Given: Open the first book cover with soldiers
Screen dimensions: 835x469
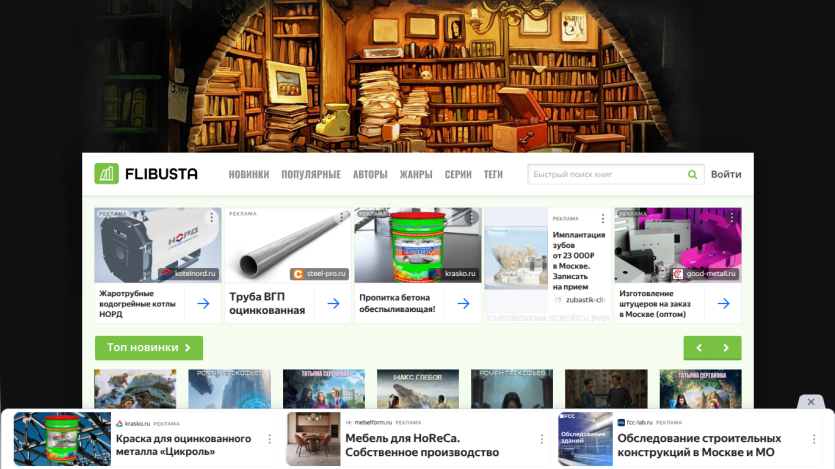Looking at the screenshot, I should pos(135,389).
